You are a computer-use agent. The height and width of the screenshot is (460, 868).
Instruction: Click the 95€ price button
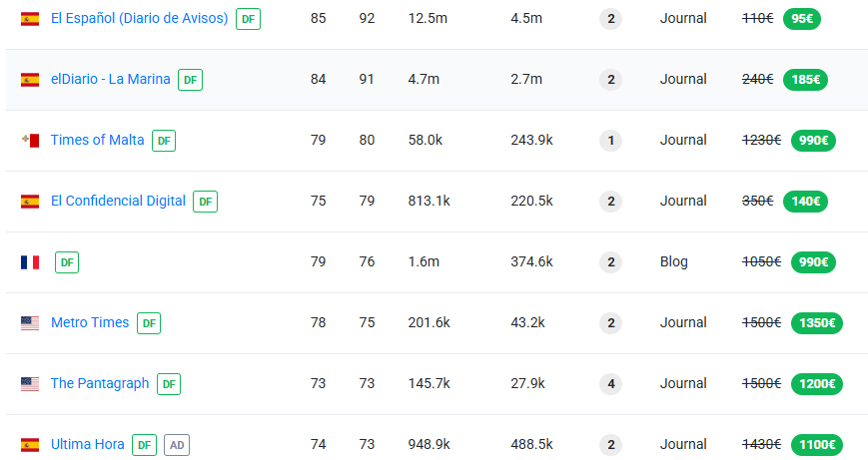(x=802, y=19)
